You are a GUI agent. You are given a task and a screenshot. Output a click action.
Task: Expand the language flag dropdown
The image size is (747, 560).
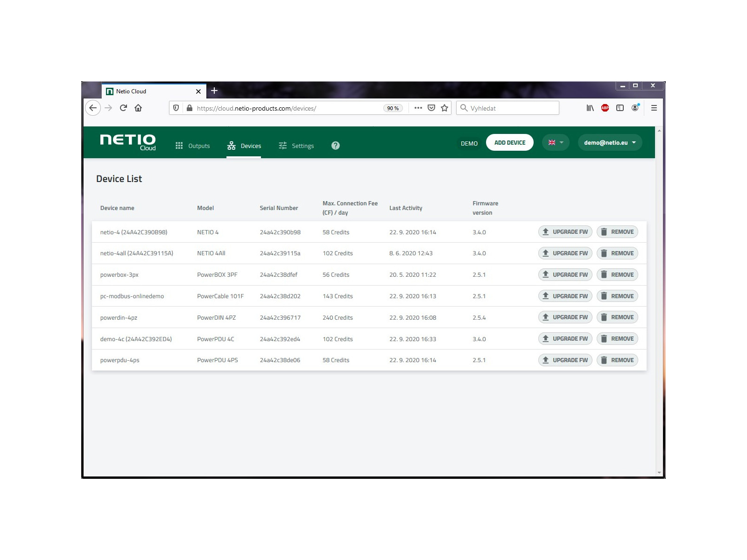[556, 142]
